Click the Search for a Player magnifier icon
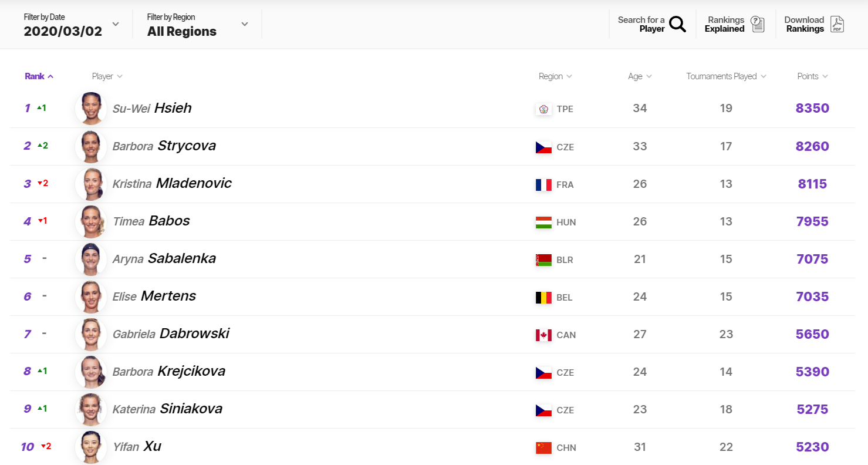The width and height of the screenshot is (868, 465). [677, 24]
